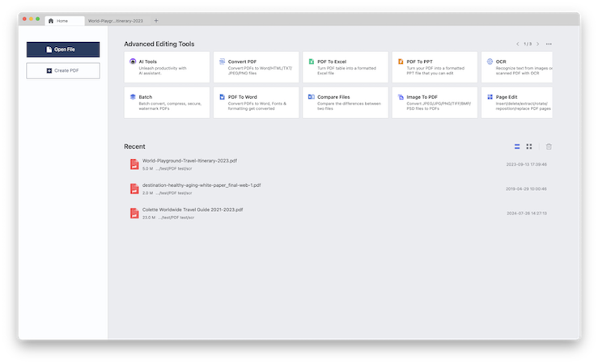Open the AI Tools icon

point(133,61)
